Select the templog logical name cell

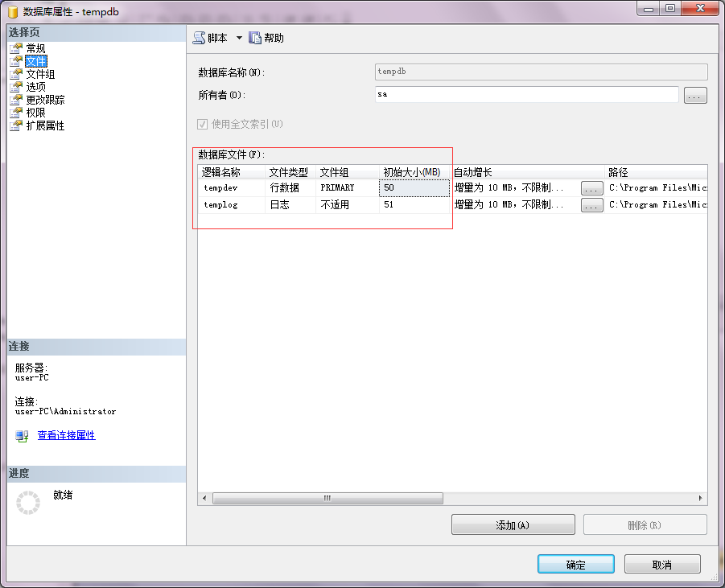231,205
